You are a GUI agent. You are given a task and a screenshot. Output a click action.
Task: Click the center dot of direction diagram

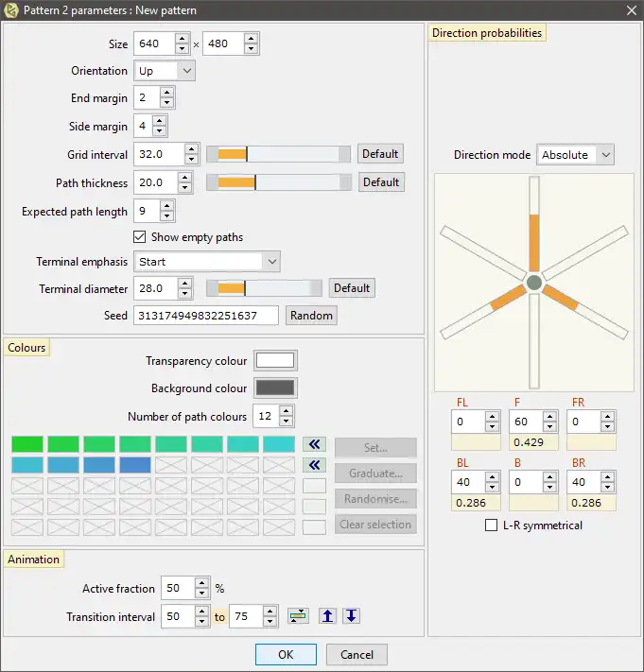tap(534, 283)
